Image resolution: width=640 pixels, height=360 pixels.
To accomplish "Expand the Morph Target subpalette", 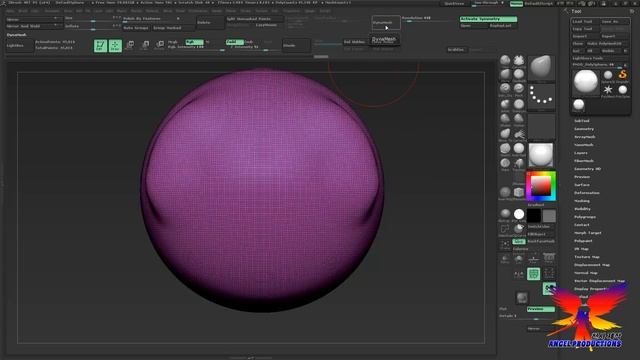I will [588, 233].
